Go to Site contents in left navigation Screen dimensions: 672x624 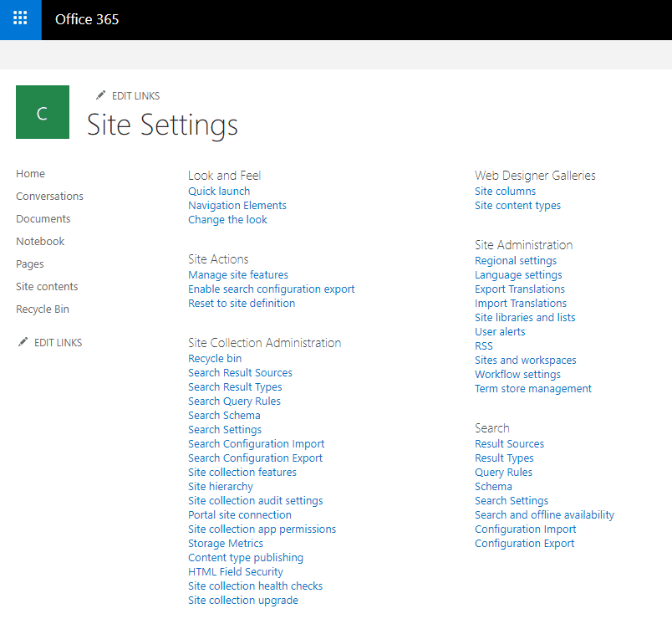[47, 286]
